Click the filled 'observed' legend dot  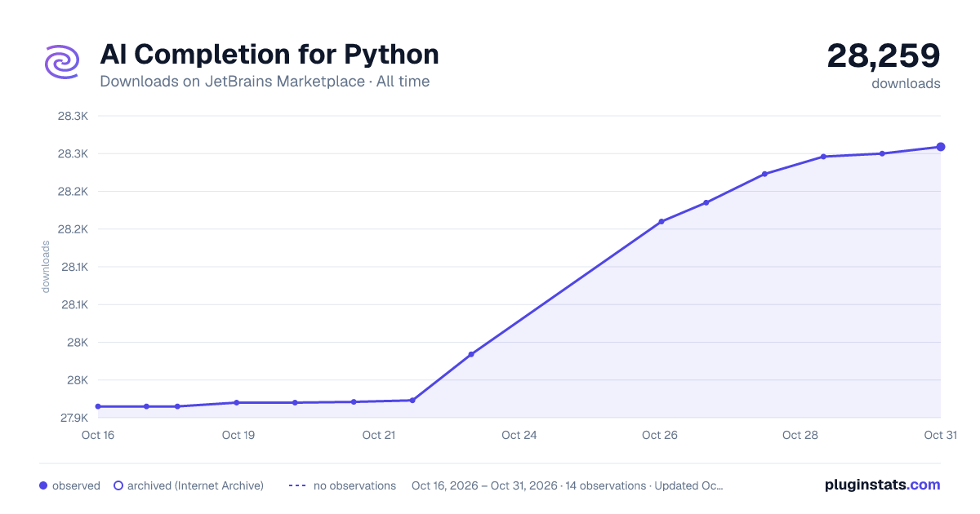pyautogui.click(x=43, y=485)
